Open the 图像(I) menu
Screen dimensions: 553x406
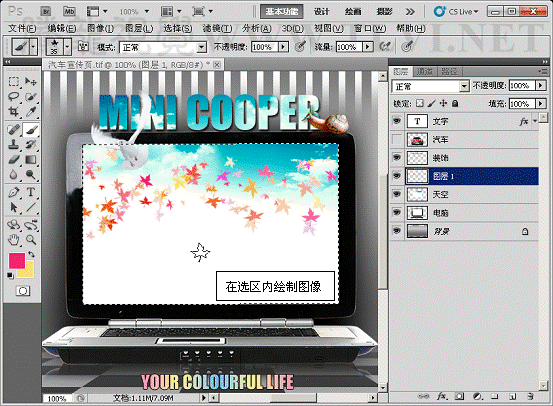100,28
